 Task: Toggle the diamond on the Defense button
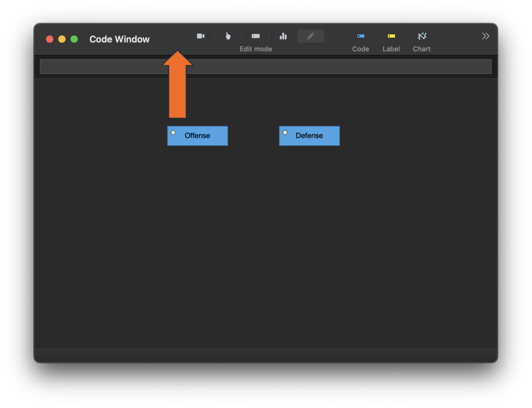pos(285,132)
